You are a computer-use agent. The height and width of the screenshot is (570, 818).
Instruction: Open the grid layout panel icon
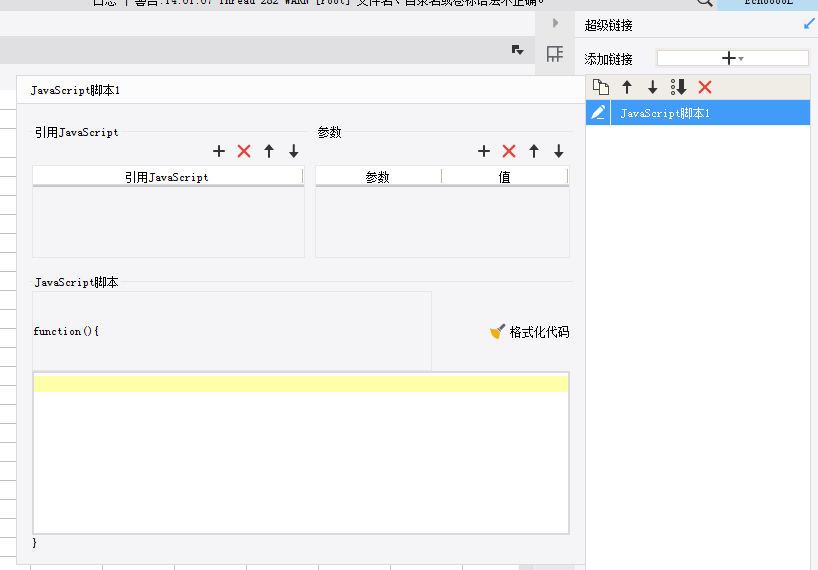(555, 54)
